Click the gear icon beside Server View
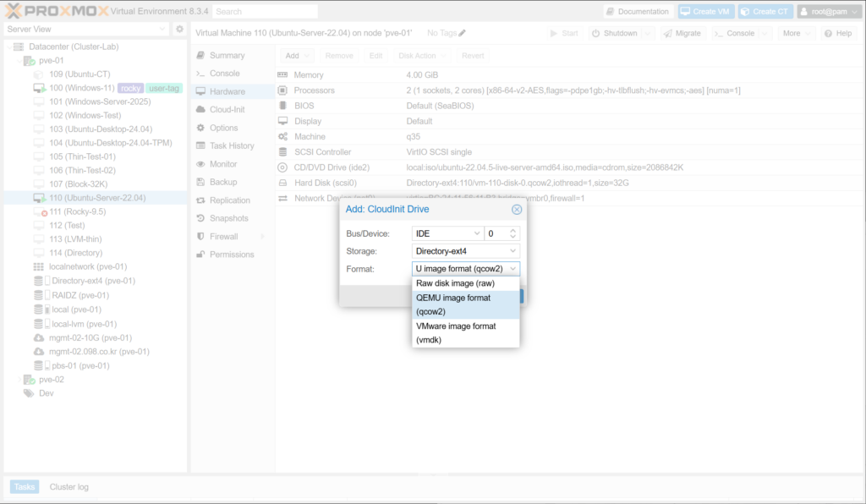The width and height of the screenshot is (866, 504). point(179,30)
